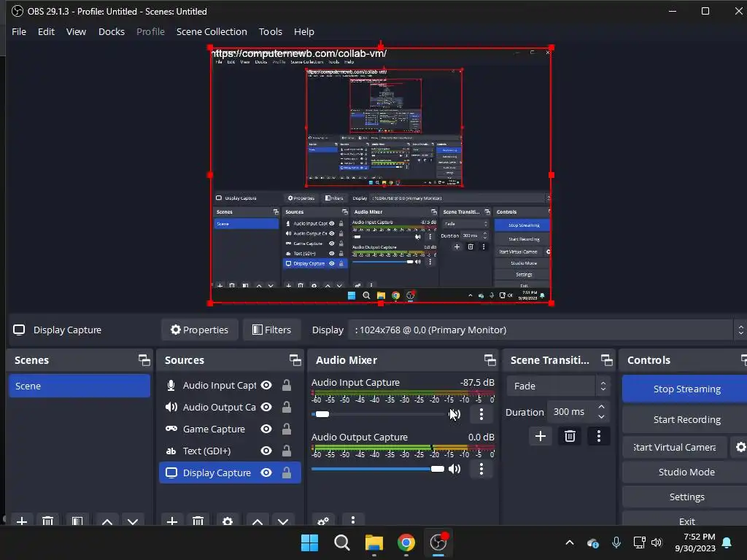Viewport: 747px width, 560px height.
Task: Remove transition with trash icon
Action: [570, 436]
